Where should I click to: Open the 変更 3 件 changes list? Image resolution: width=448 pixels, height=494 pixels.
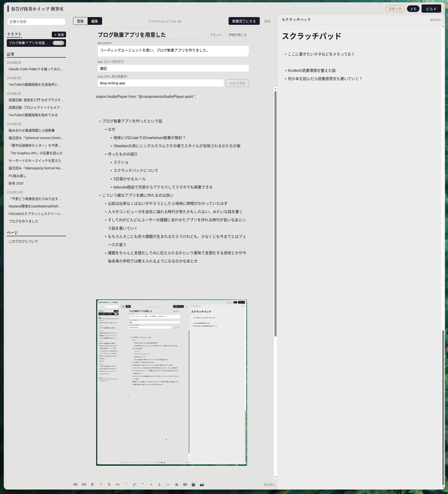tap(395, 9)
